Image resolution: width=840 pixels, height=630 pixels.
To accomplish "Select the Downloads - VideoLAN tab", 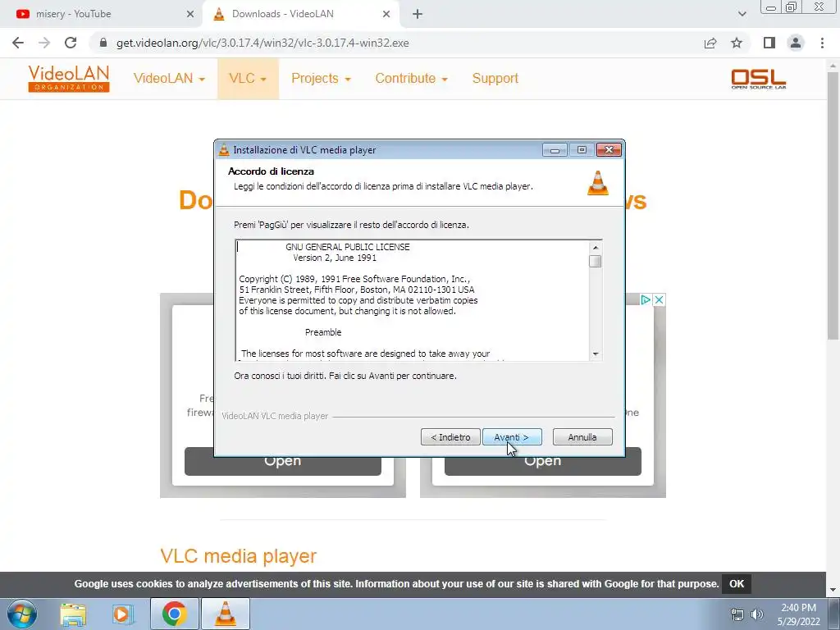I will [x=302, y=15].
